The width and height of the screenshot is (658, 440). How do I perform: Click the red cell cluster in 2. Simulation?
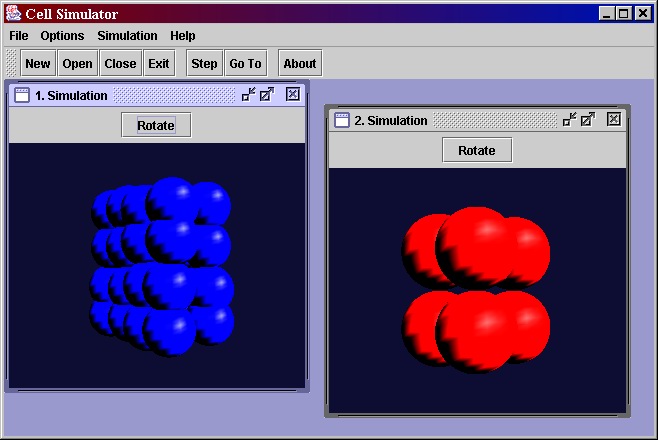click(476, 289)
